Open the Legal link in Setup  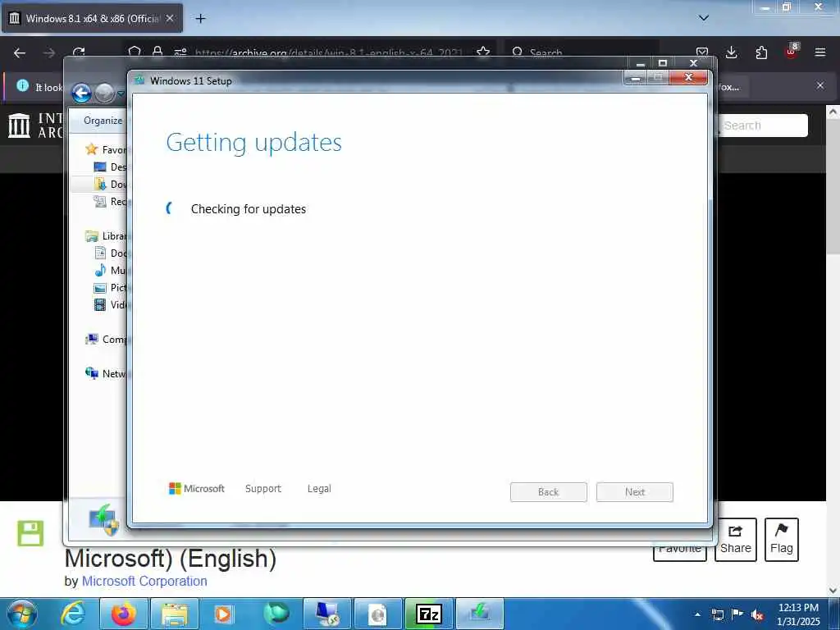pos(319,489)
